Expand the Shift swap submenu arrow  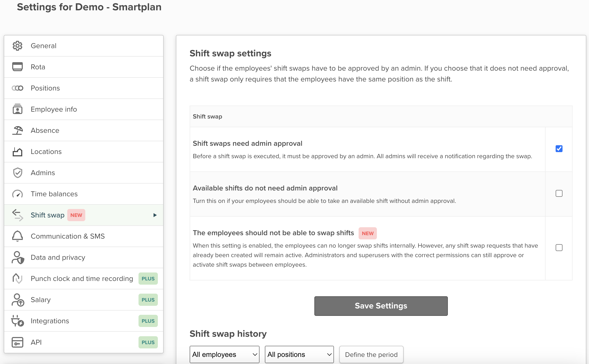155,215
